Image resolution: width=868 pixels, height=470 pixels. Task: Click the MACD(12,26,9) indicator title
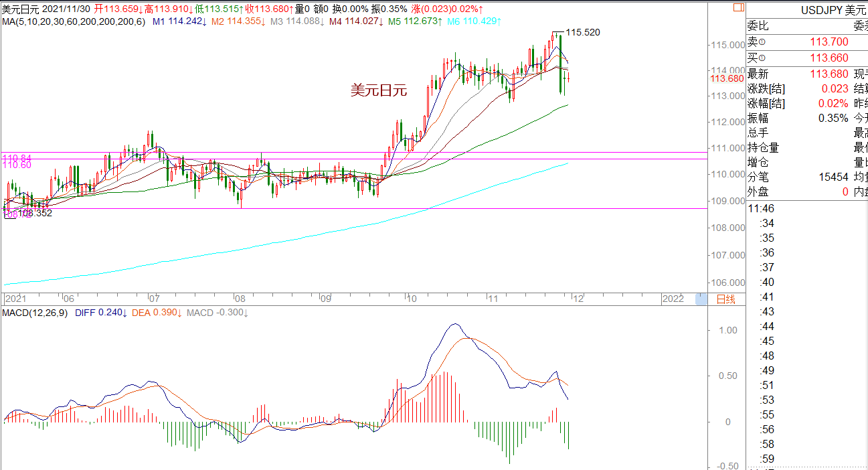point(35,313)
